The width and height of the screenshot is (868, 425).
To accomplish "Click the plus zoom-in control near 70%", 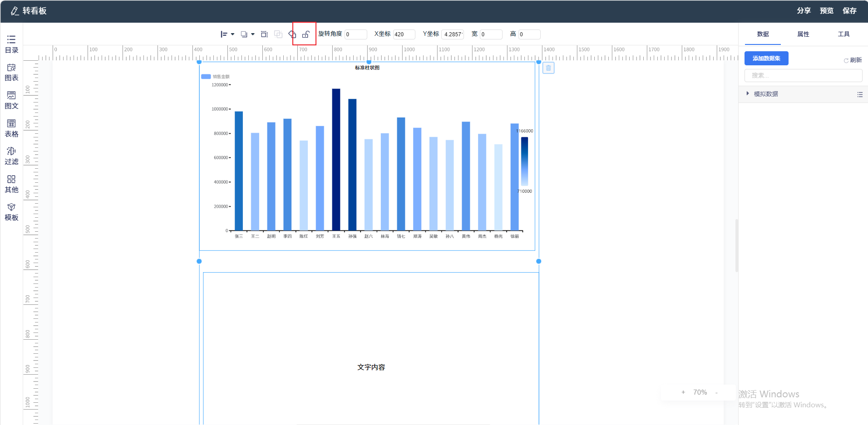I will [683, 392].
